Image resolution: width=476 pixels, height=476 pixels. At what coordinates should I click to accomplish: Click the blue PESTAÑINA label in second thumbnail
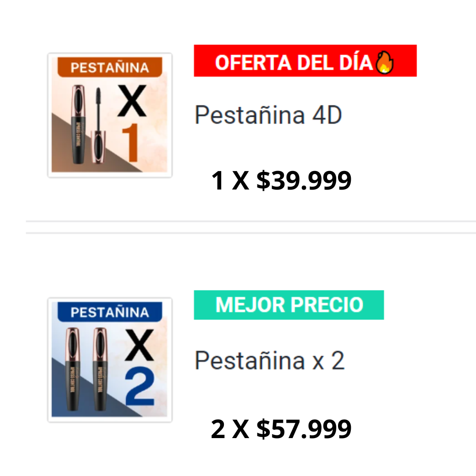click(x=110, y=312)
